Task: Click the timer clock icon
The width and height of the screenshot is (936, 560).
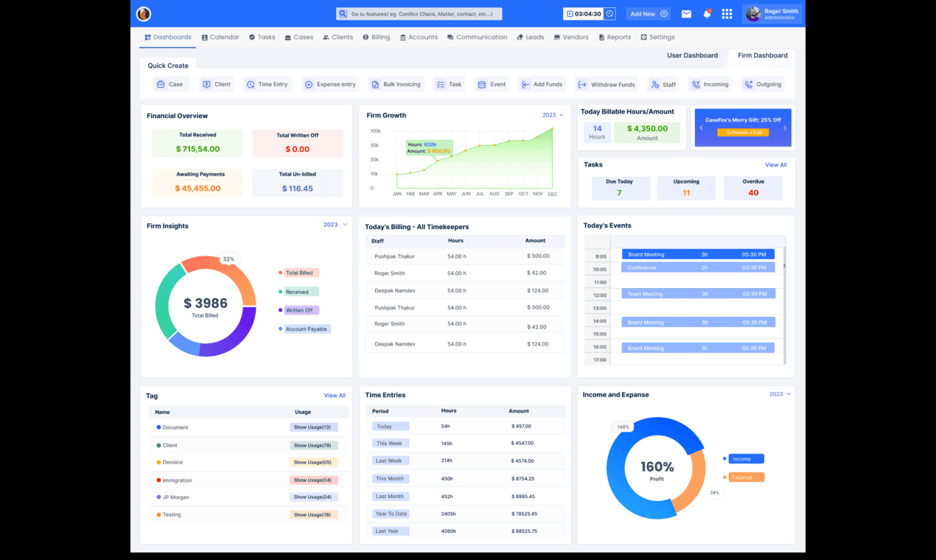Action: click(x=610, y=14)
